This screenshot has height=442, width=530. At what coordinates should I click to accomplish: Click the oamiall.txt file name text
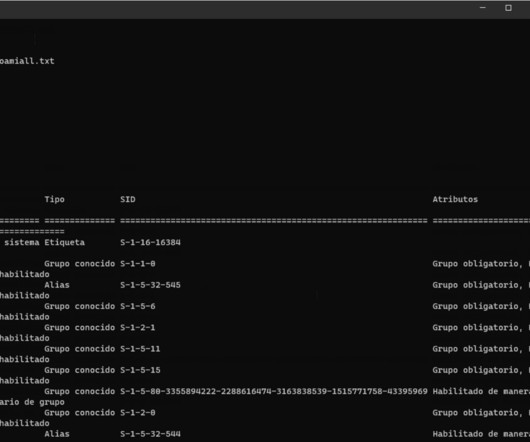[27, 61]
